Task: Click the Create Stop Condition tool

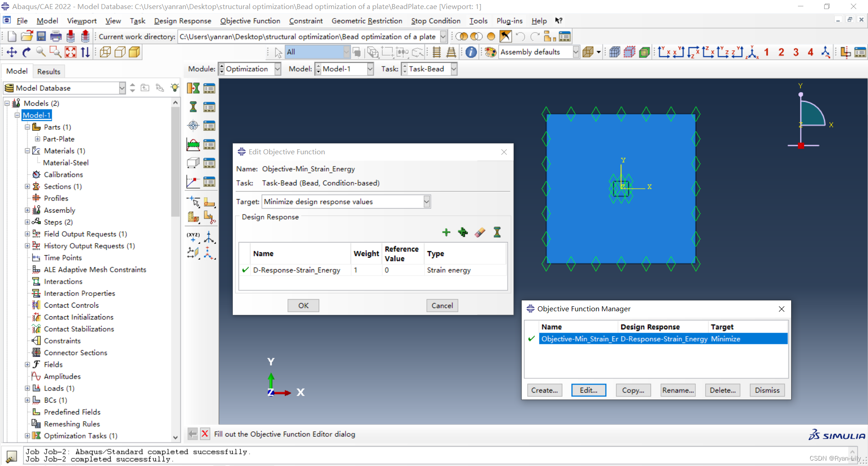Action: click(x=193, y=182)
